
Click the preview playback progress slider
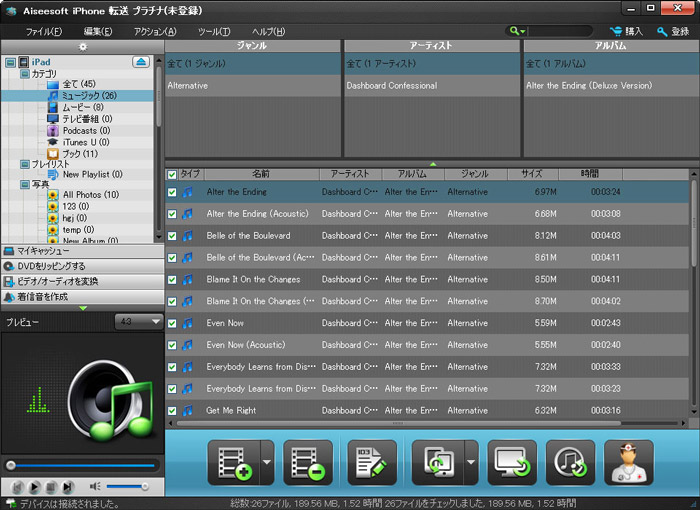point(83,465)
